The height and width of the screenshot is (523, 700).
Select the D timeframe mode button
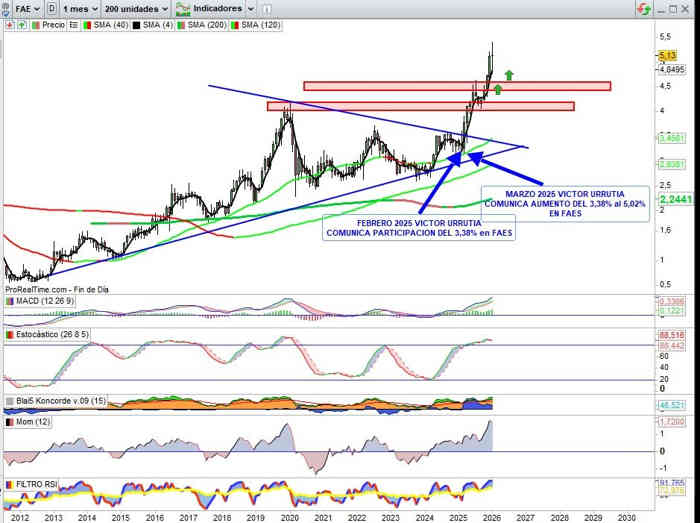coord(51,8)
